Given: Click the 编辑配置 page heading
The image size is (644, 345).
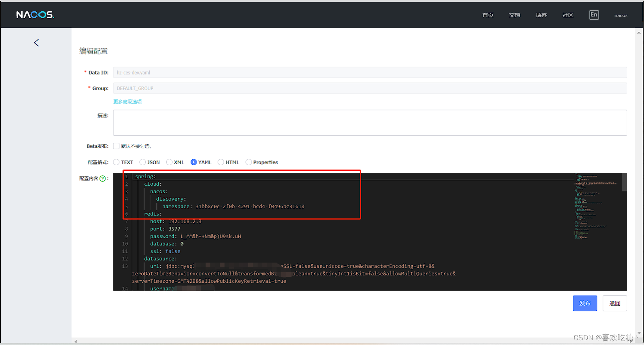Looking at the screenshot, I should click(93, 51).
